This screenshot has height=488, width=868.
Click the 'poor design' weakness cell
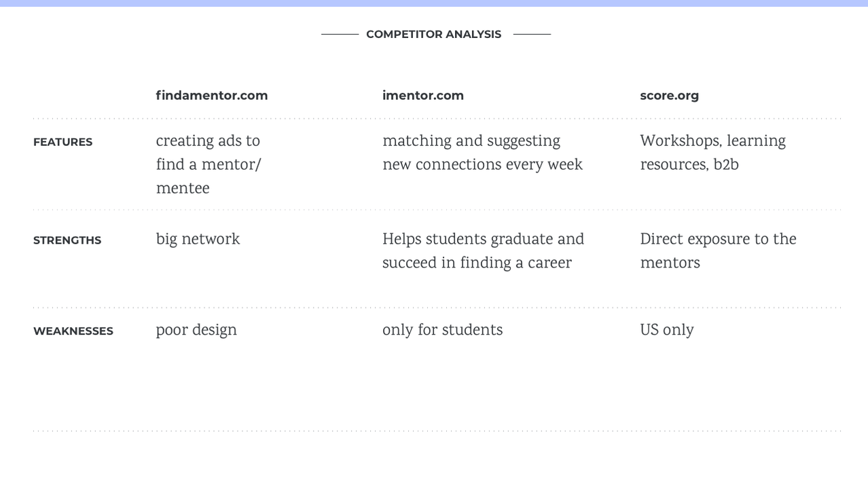196,331
